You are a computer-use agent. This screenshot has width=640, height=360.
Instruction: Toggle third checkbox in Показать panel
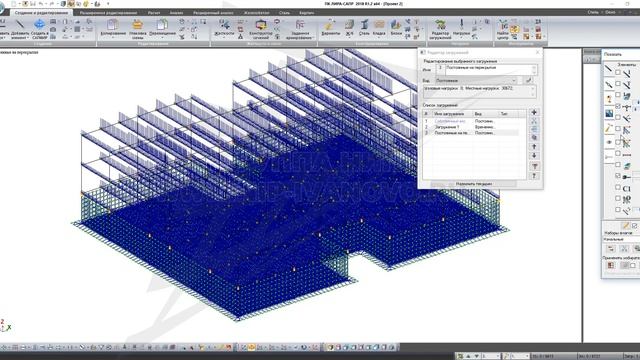pyautogui.click(x=618, y=95)
